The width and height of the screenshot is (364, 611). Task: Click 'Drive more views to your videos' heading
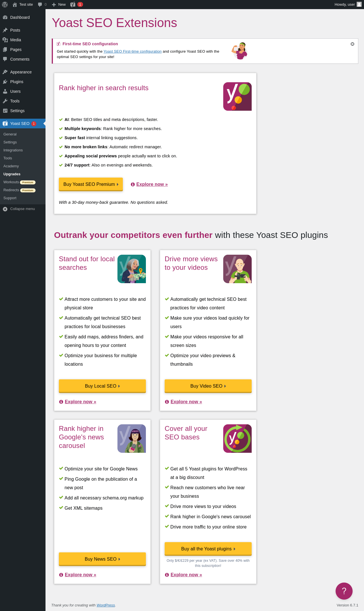(191, 263)
